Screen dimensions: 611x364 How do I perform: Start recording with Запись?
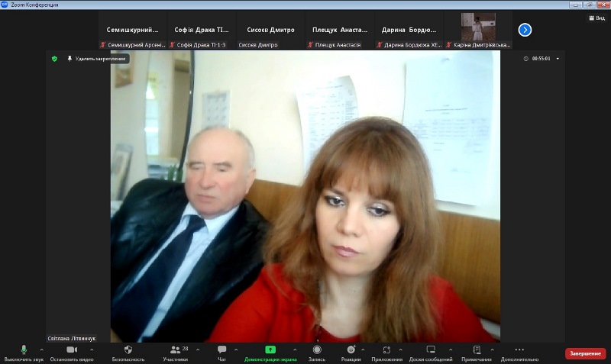click(x=317, y=353)
